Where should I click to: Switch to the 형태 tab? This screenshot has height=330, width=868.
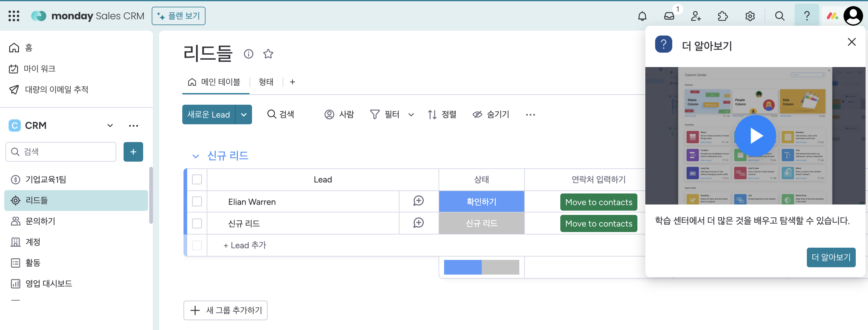[x=266, y=82]
